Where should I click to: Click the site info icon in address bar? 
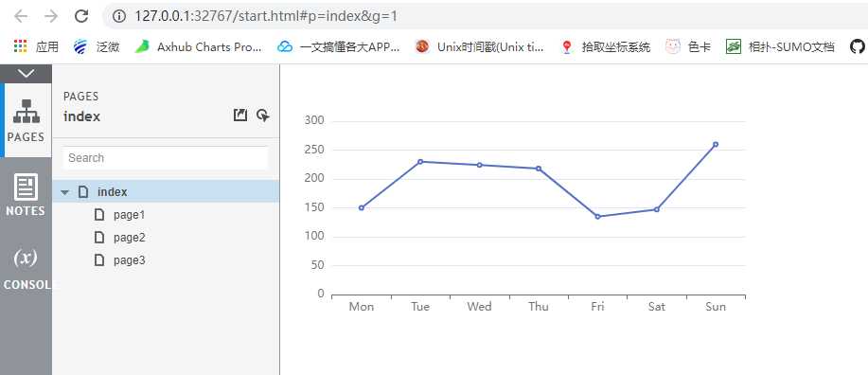(118, 17)
